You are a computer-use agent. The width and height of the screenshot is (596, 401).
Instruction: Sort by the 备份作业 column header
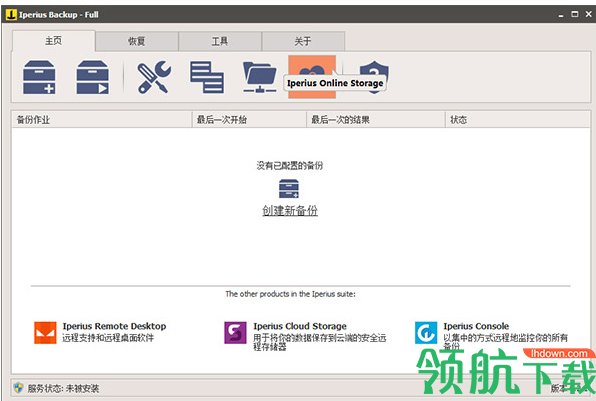(102, 120)
